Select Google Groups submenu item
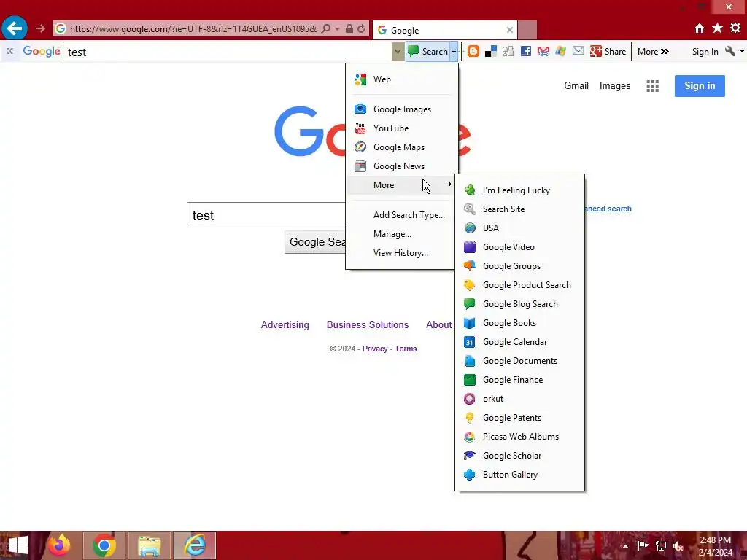The width and height of the screenshot is (747, 560). [519, 266]
